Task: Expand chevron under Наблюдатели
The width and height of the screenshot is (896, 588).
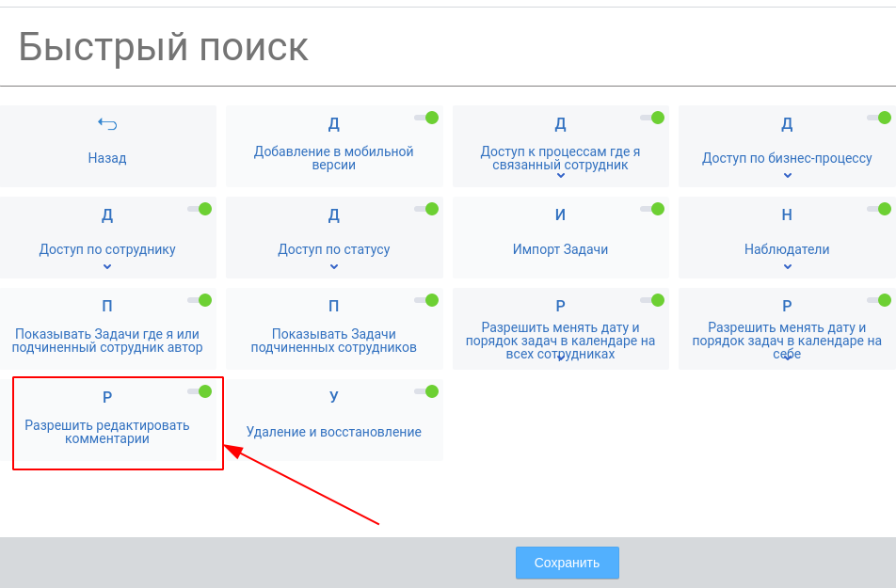Action: (x=788, y=267)
